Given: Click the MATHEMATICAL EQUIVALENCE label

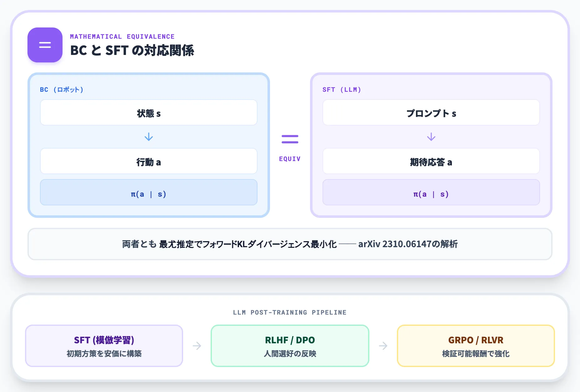Looking at the screenshot, I should (x=122, y=37).
